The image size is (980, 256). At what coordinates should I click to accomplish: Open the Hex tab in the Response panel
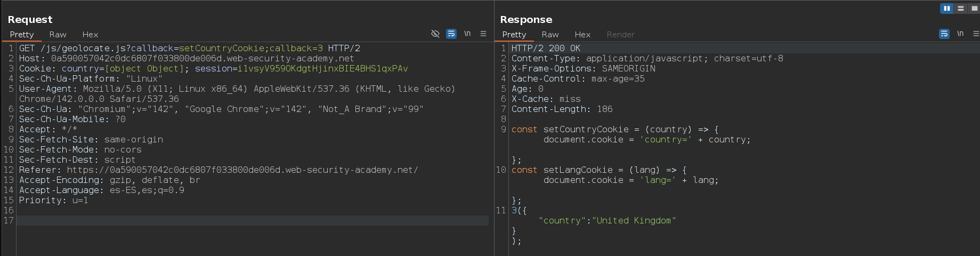click(x=582, y=35)
